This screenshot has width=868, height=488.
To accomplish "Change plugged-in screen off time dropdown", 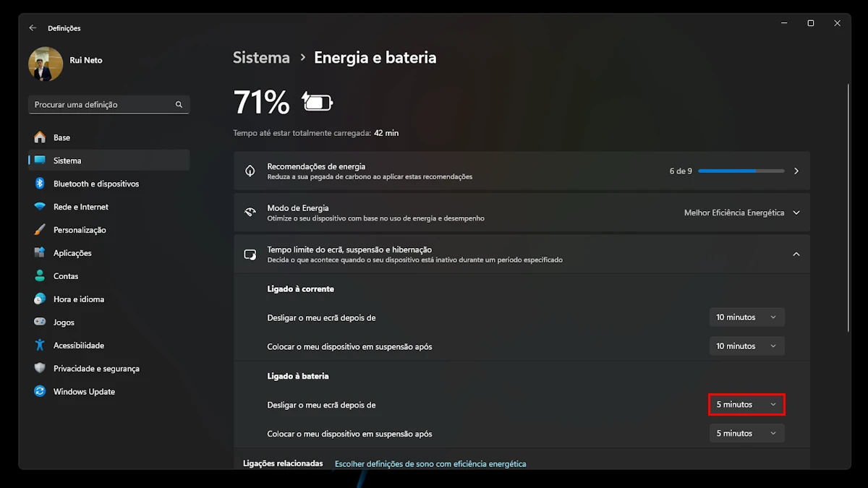I will (746, 317).
